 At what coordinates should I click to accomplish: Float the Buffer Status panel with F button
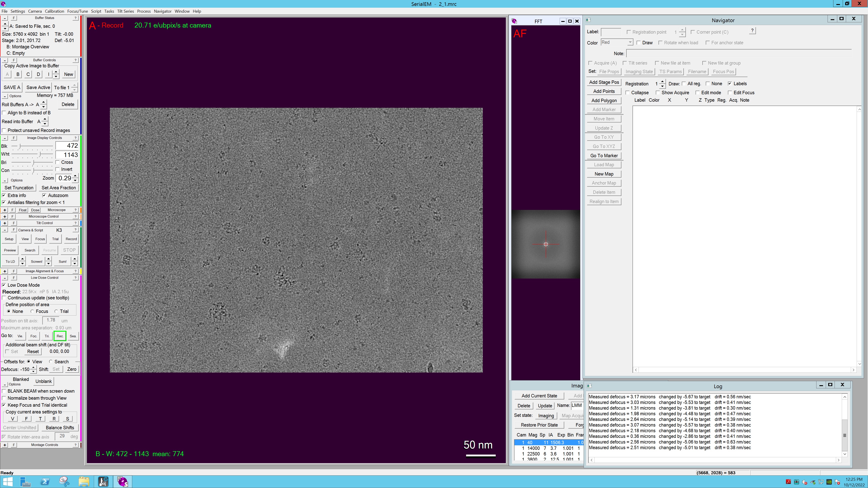coord(14,18)
